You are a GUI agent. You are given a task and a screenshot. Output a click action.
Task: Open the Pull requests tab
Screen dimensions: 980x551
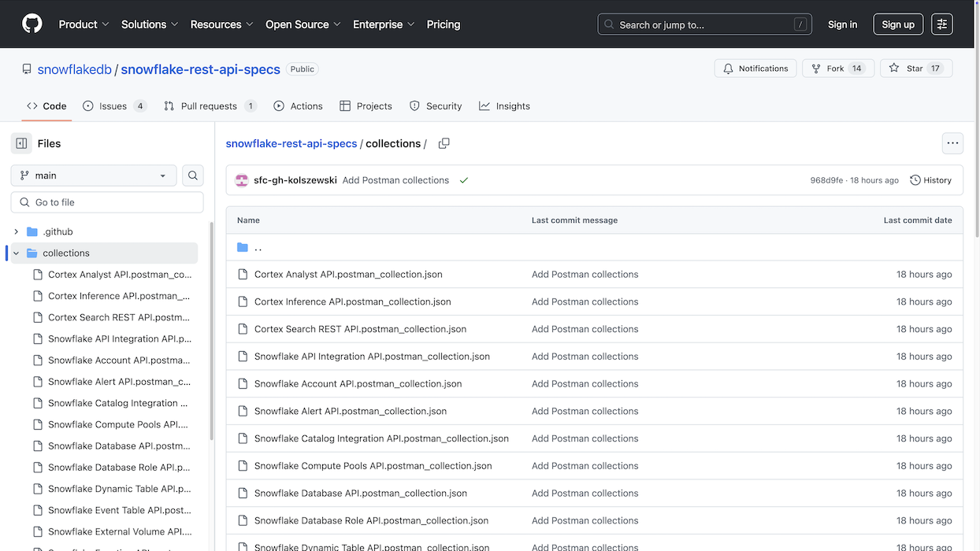point(209,106)
